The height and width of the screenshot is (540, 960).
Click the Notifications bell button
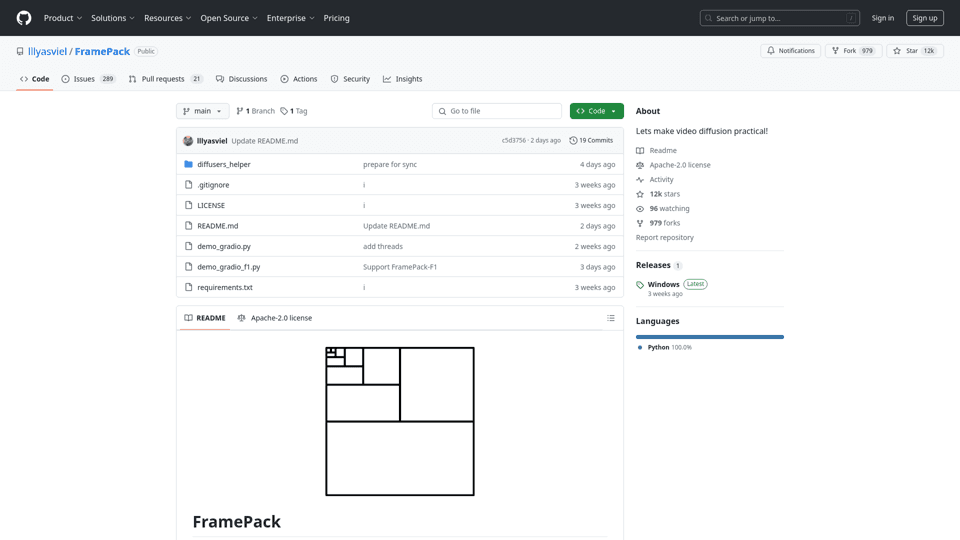790,51
